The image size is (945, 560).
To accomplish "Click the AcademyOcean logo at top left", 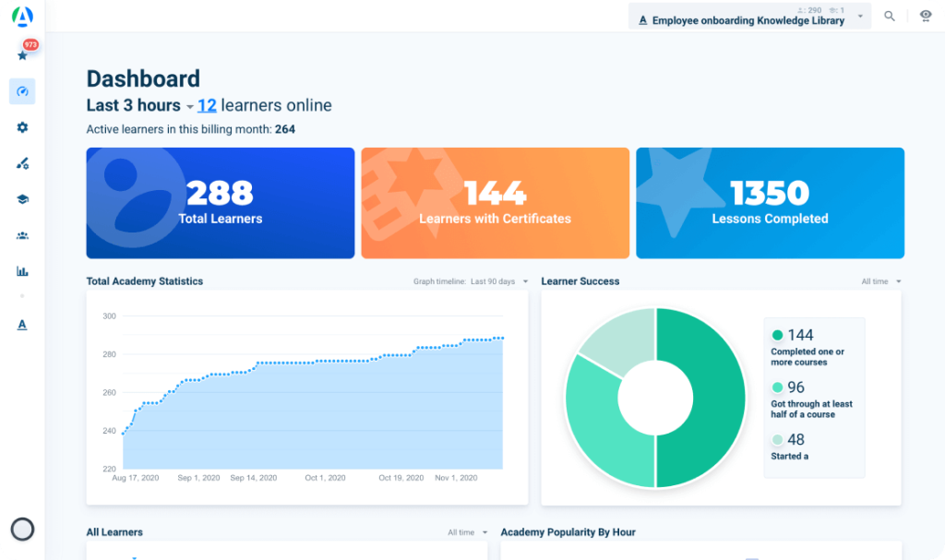I will pyautogui.click(x=20, y=16).
